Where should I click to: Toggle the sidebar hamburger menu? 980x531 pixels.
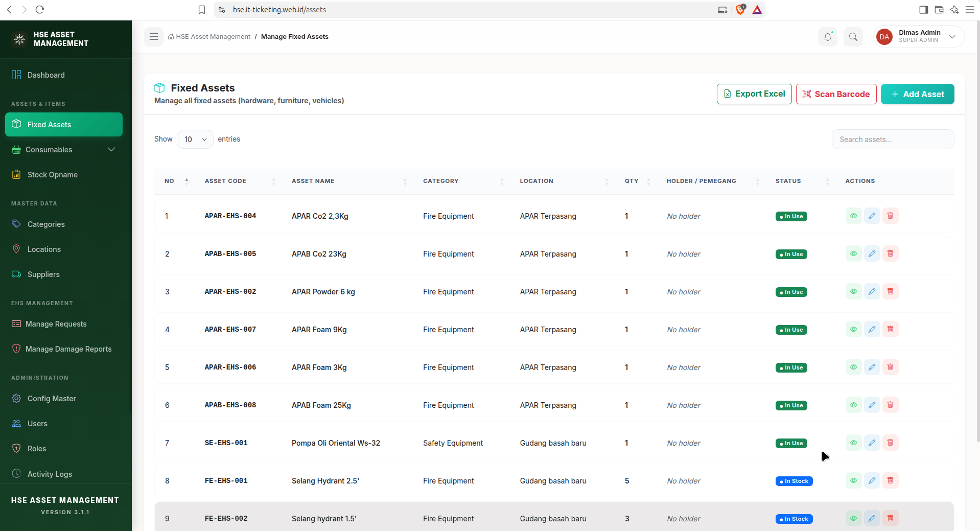point(153,37)
